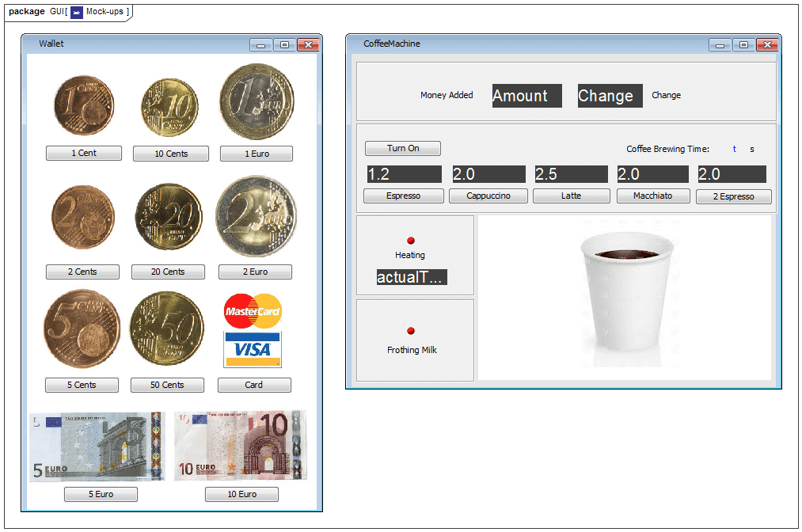This screenshot has height=532, width=802.
Task: Click the Change display field
Action: point(610,96)
